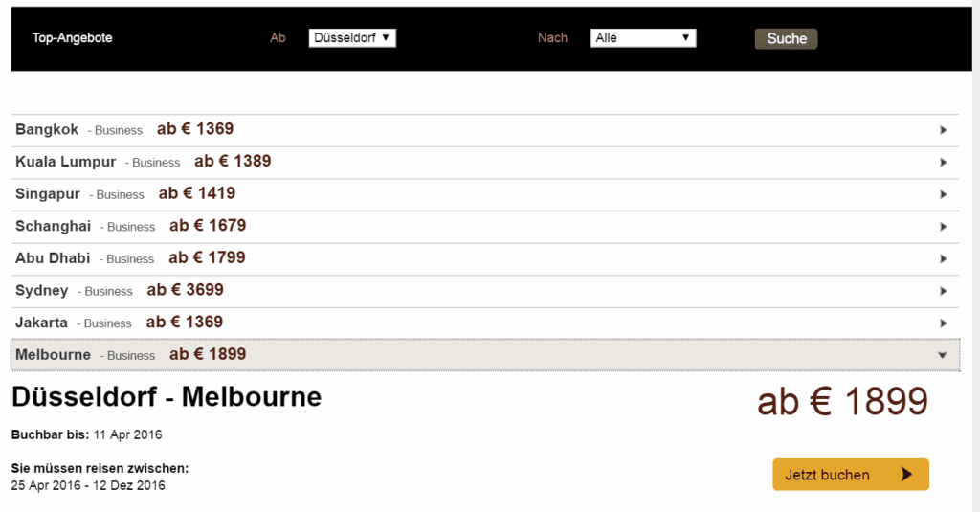Open the Nach destination dropdown
This screenshot has width=980, height=512.
click(x=642, y=38)
